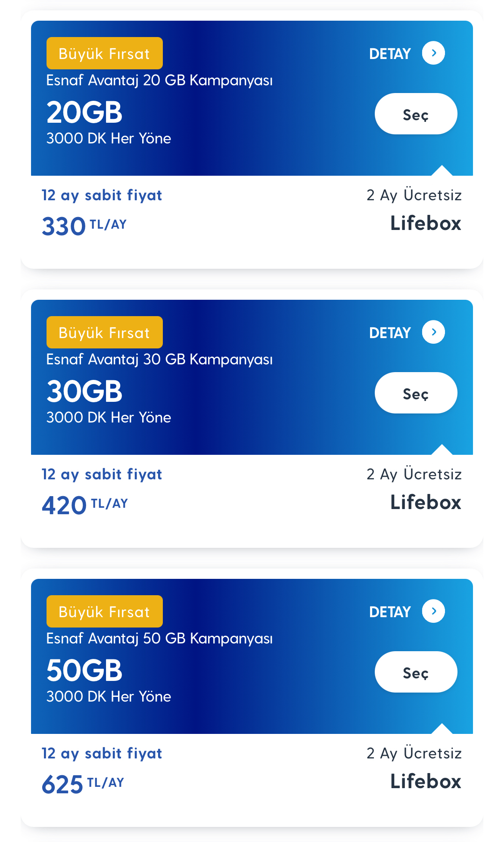Viewport: 504px width, 842px height.
Task: Tap the 625 TL/AY price
Action: (x=83, y=784)
